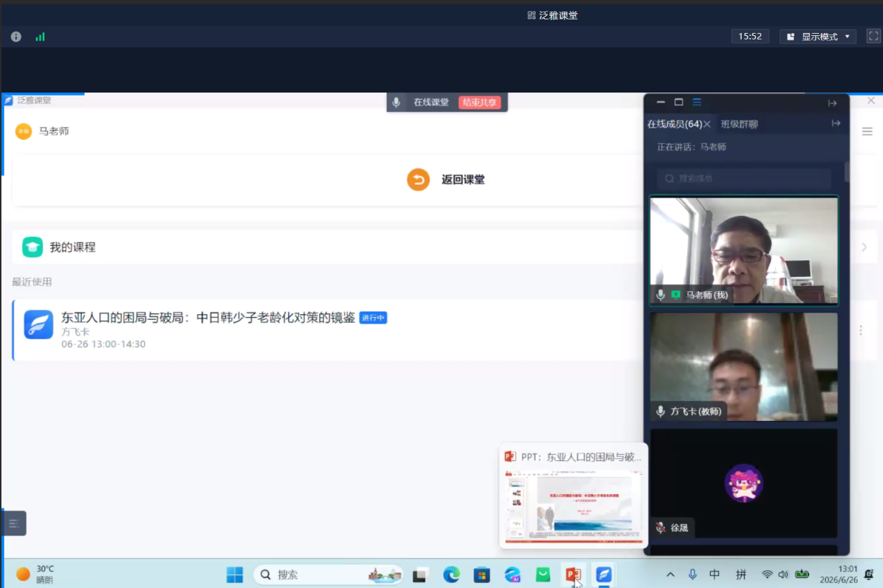Image resolution: width=883 pixels, height=588 pixels.
Task: Collapse tab row with arrow-to-bar icon
Action: [x=836, y=123]
